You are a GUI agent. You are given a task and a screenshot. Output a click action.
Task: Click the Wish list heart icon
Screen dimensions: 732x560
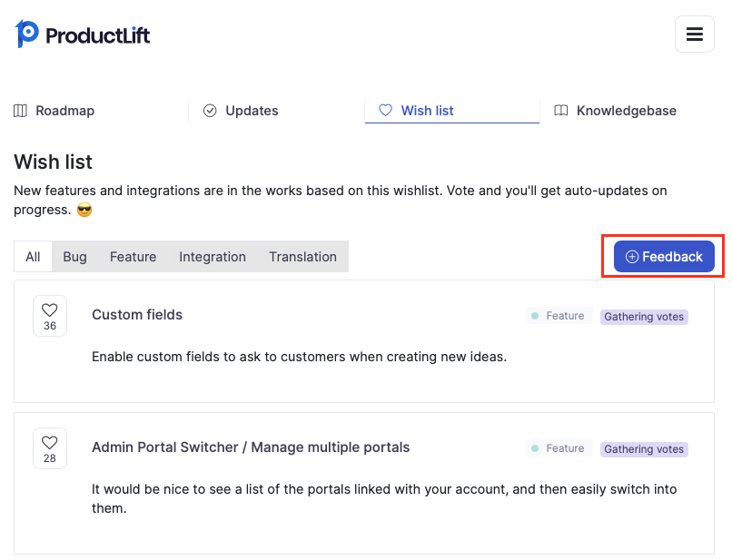point(385,110)
